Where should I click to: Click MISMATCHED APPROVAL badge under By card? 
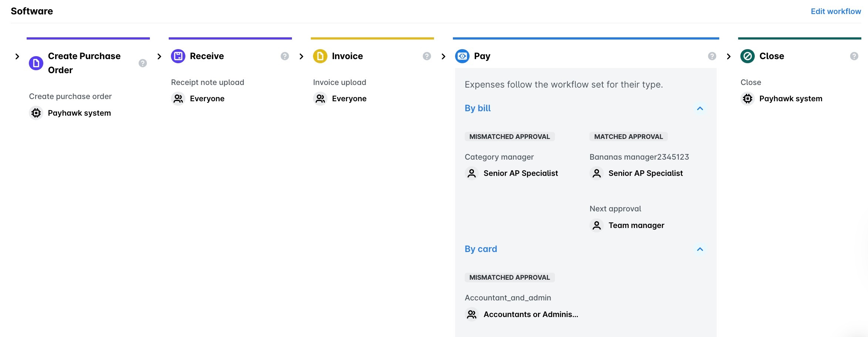tap(509, 278)
